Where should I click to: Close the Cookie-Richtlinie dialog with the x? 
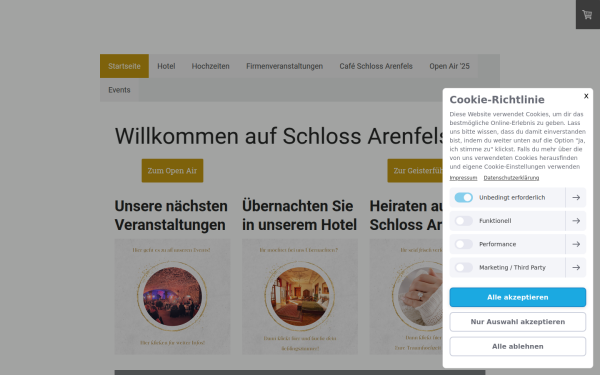point(586,96)
